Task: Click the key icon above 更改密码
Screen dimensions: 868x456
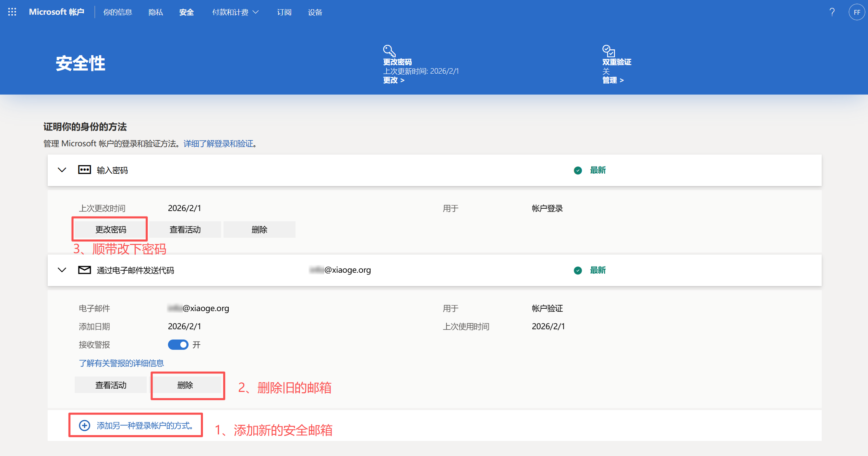Action: click(389, 51)
